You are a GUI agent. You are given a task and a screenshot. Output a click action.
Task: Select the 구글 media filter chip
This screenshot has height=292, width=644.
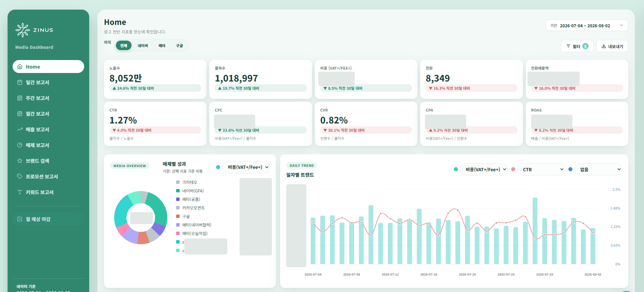[180, 46]
